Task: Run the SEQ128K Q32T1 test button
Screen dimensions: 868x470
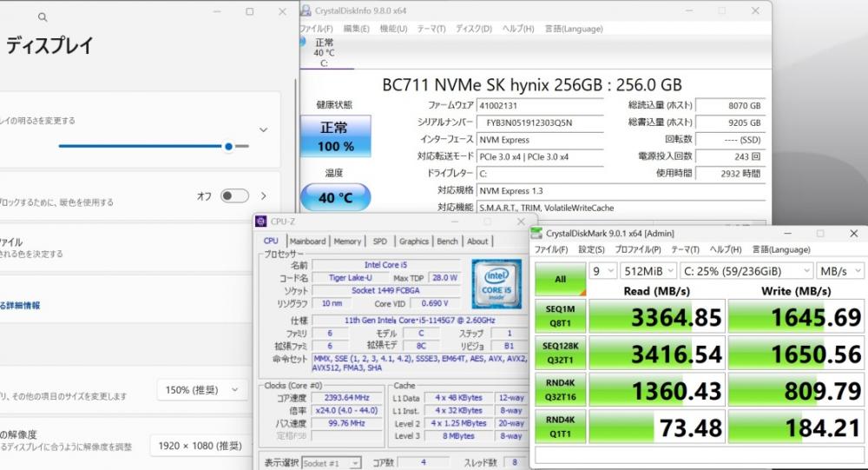Action: pos(560,353)
